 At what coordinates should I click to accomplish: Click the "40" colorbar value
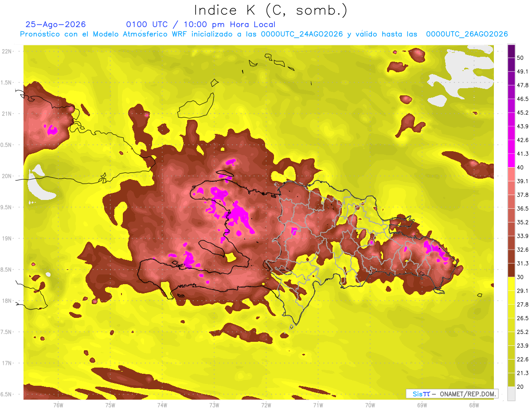click(520, 168)
